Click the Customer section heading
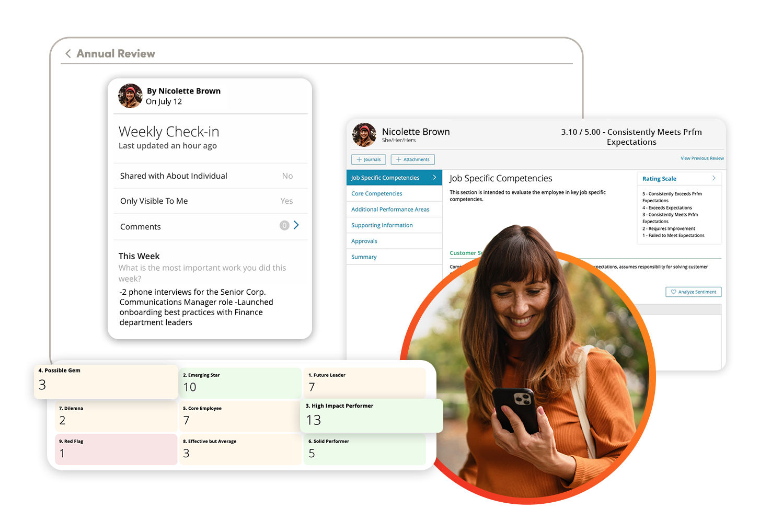Viewport: 771px width, 532px height. point(466,253)
